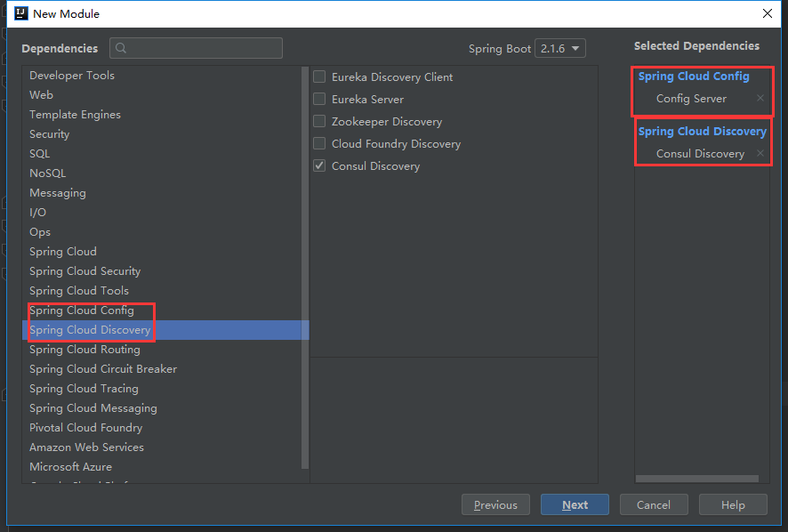Remove Consul Discovery using its x icon
Image resolution: width=788 pixels, height=532 pixels.
(760, 153)
